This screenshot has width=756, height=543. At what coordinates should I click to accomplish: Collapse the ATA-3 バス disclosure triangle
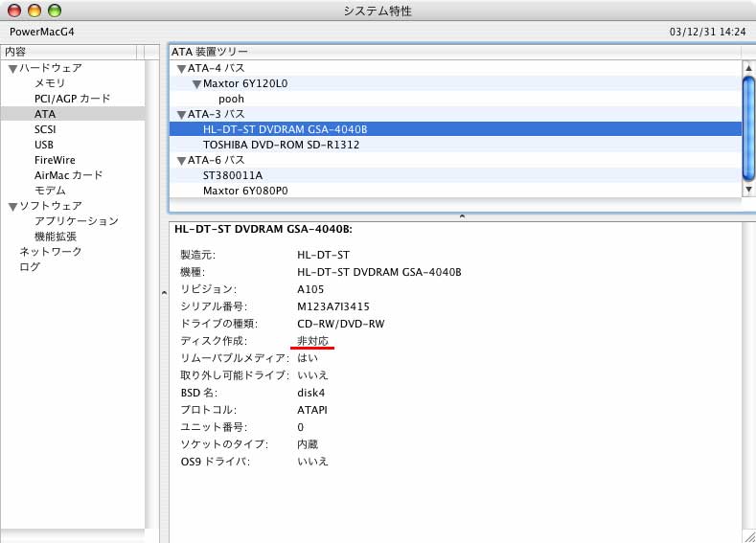pos(181,114)
